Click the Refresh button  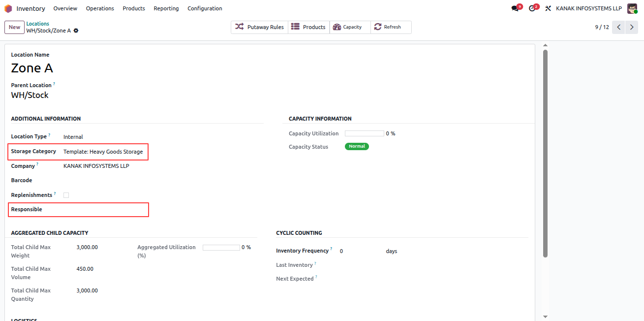(391, 27)
